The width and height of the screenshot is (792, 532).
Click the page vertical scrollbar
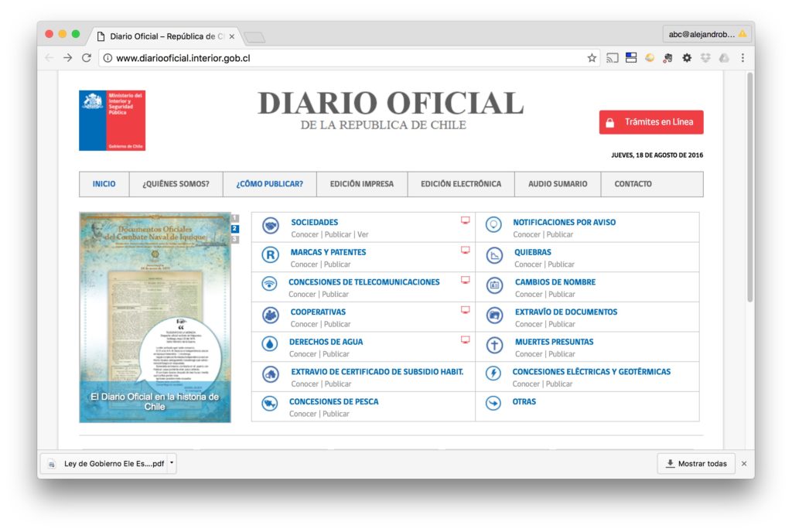point(750,188)
